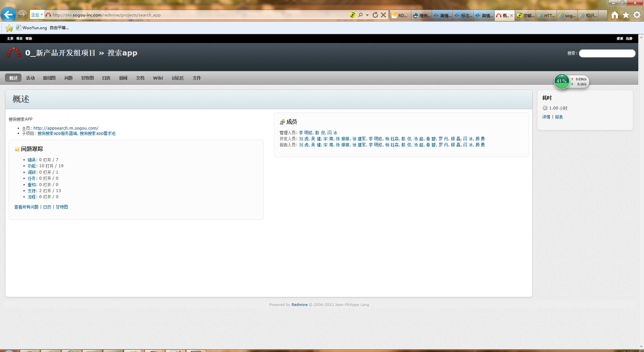Select the 讨论区 project tab

[178, 78]
